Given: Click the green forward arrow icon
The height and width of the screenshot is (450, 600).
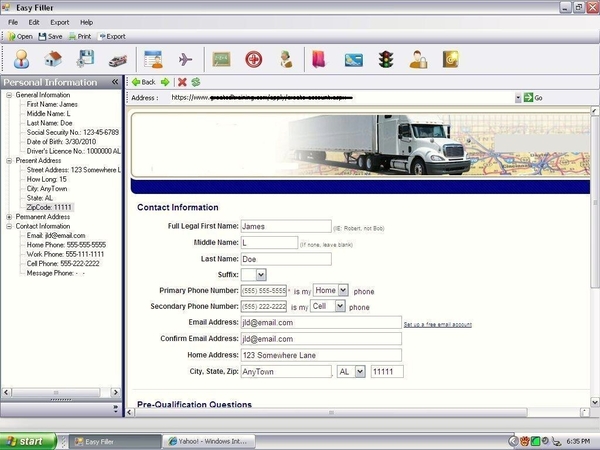Looking at the screenshot, I should click(x=165, y=82).
